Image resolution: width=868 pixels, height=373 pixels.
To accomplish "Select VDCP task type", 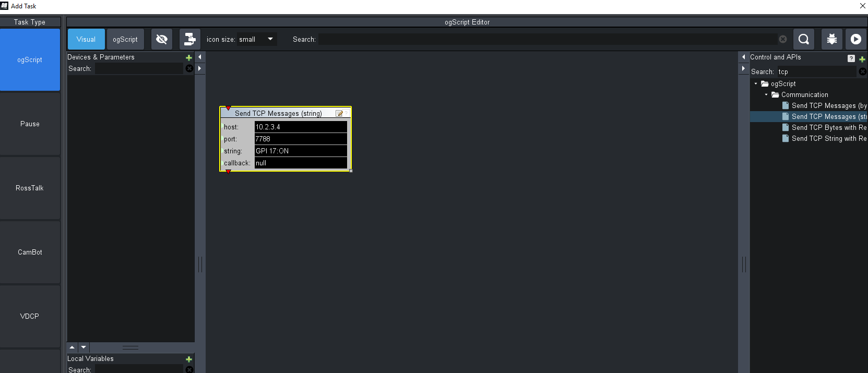I will (30, 316).
